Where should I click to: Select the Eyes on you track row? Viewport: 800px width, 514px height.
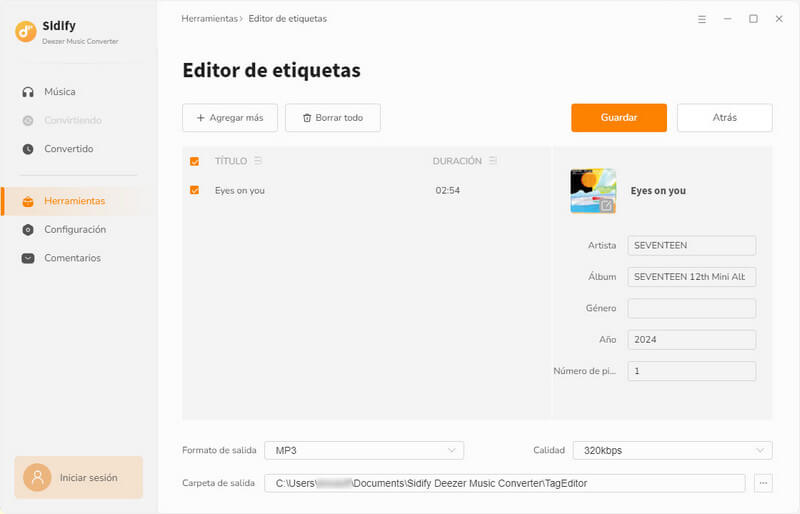tap(366, 190)
